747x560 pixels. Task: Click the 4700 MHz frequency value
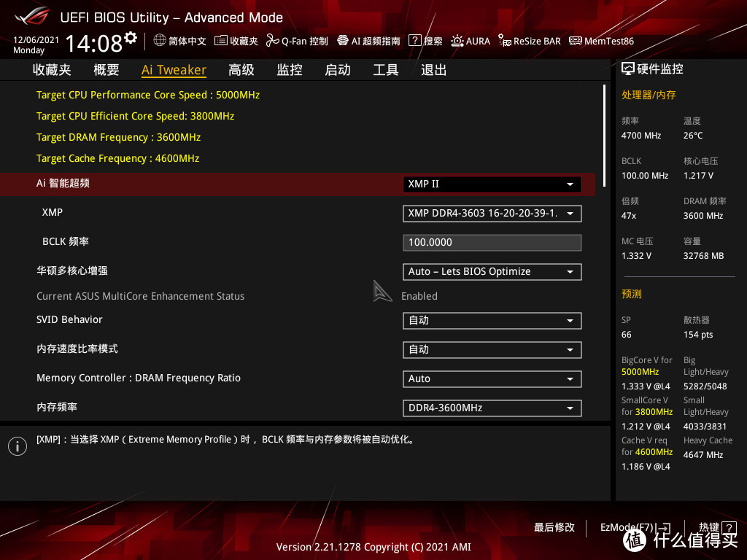tap(641, 136)
